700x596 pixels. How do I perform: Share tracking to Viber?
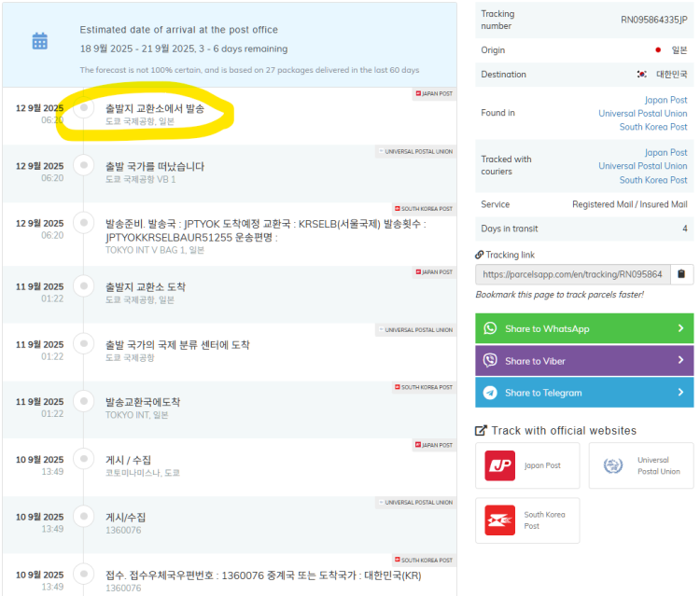(x=584, y=360)
